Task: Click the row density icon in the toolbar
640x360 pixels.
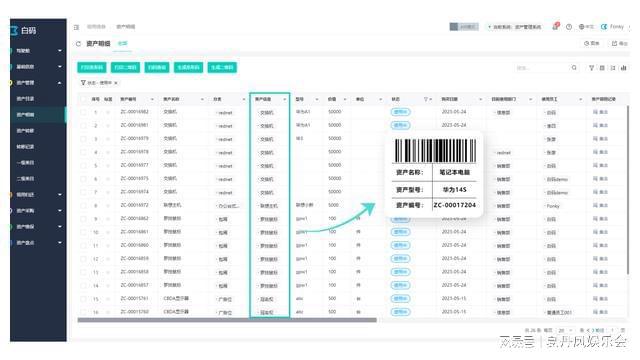Action: 613,68
